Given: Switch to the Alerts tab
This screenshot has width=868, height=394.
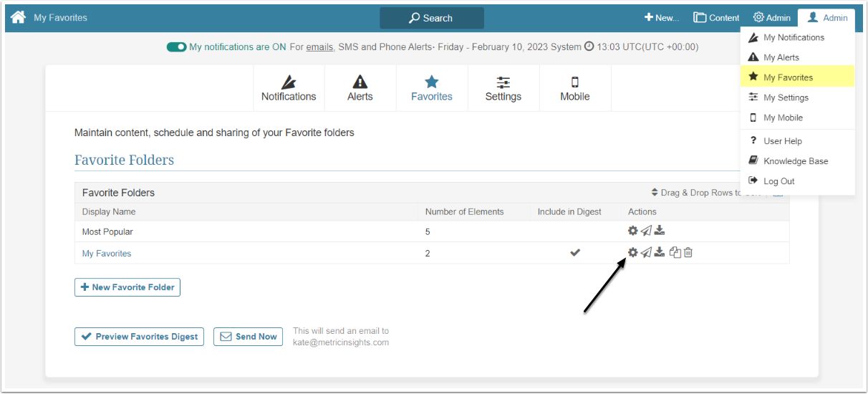Looking at the screenshot, I should pos(360,88).
